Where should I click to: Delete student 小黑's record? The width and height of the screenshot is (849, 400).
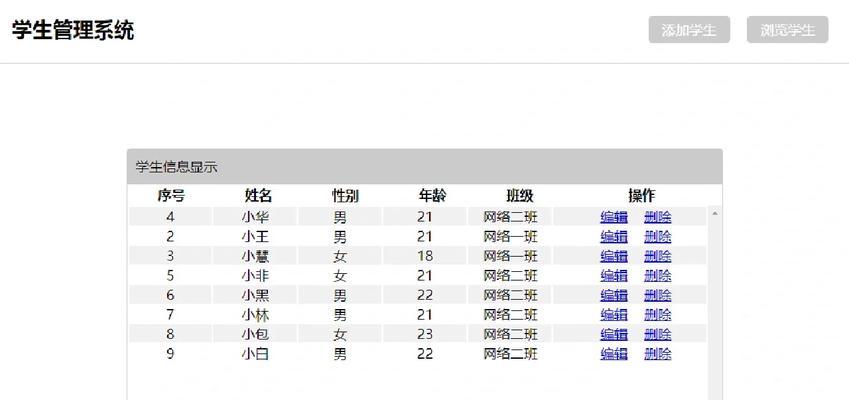point(658,295)
